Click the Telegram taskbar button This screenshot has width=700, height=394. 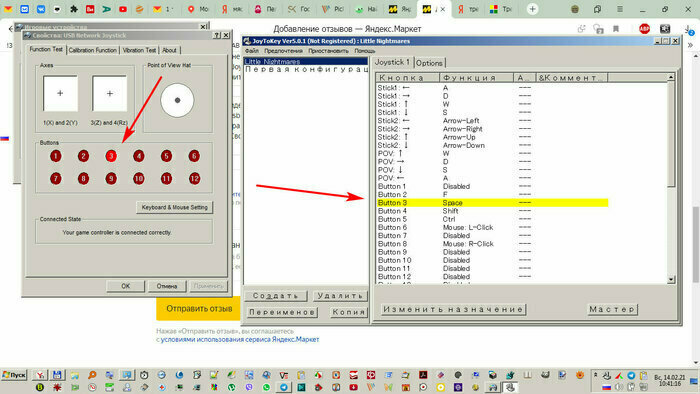(283, 387)
